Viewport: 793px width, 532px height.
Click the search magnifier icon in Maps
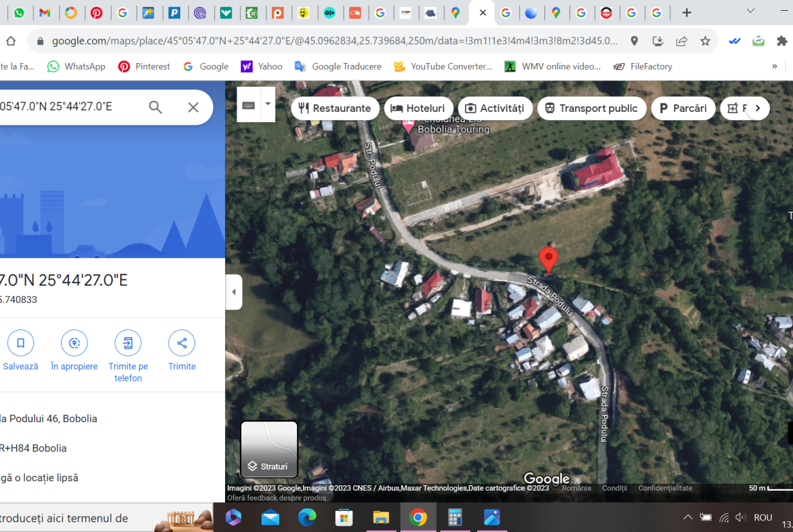[x=155, y=107]
